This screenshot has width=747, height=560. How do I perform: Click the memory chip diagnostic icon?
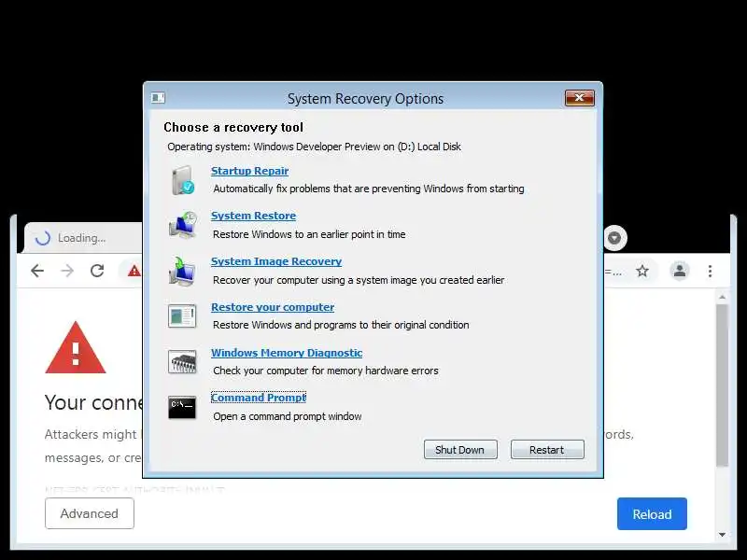tap(182, 362)
